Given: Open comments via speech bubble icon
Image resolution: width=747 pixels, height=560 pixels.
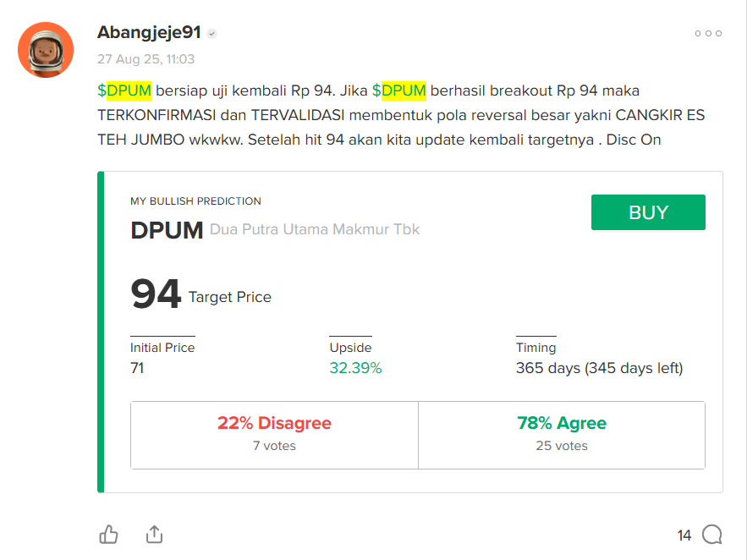Looking at the screenshot, I should (x=712, y=535).
